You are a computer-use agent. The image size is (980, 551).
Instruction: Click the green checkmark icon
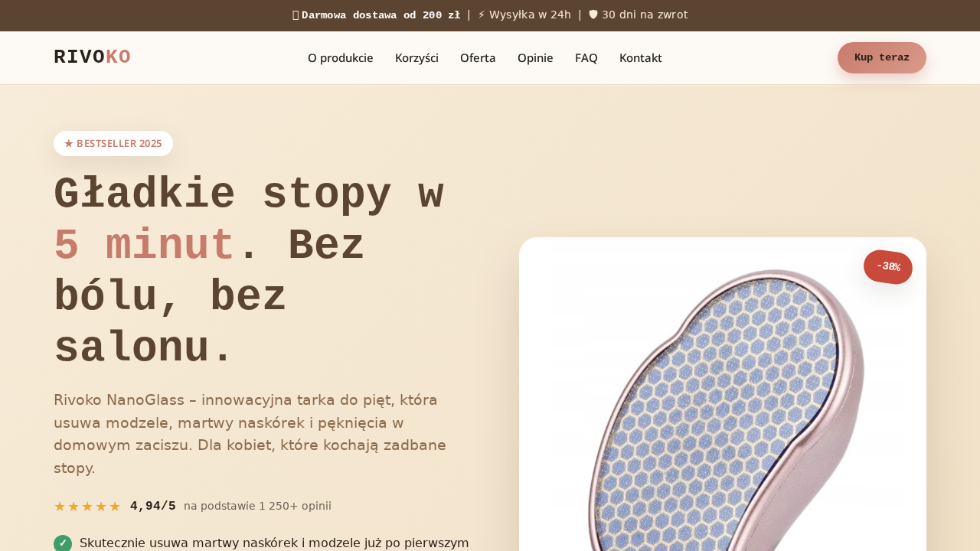(63, 543)
